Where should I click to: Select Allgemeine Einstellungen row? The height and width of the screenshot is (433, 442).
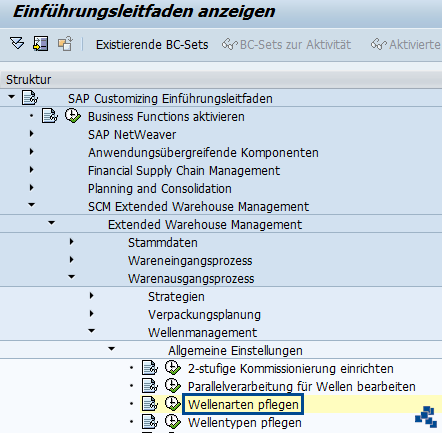235,351
